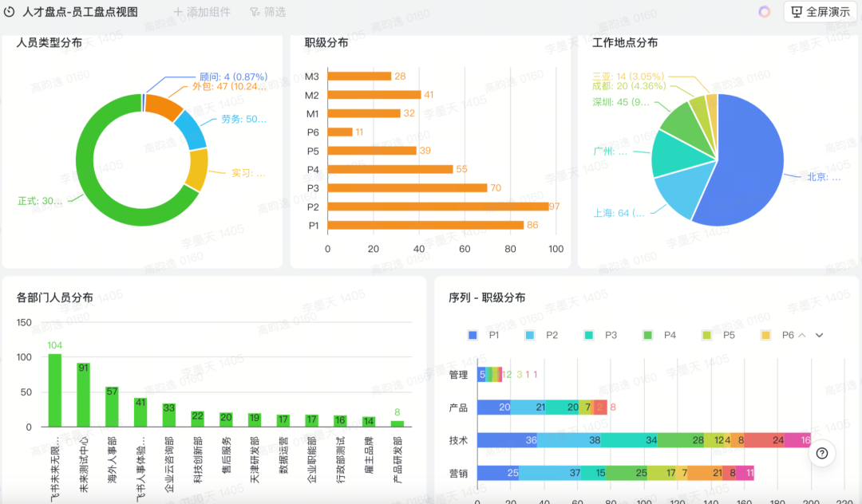Click the 工作地点分布 chart title

coord(625,42)
